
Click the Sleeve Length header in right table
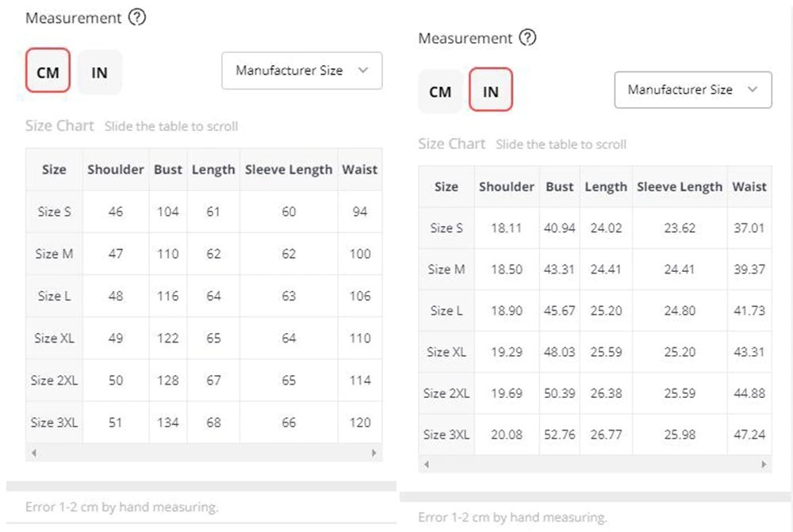(680, 187)
